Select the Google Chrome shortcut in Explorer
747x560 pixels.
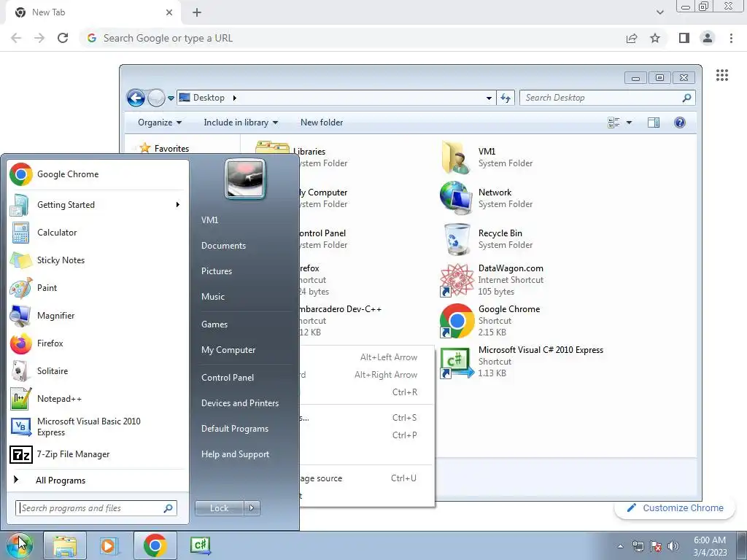pyautogui.click(x=489, y=321)
